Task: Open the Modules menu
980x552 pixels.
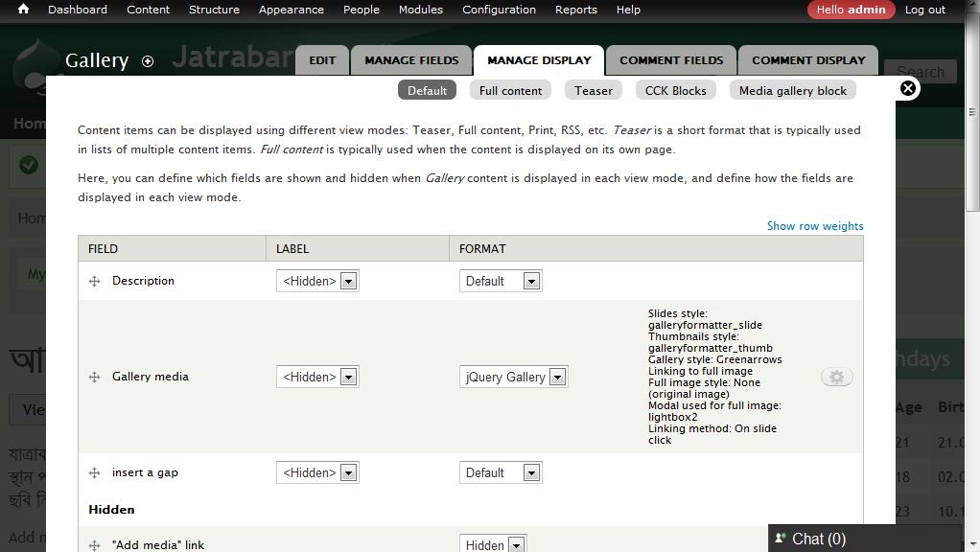Action: (421, 10)
